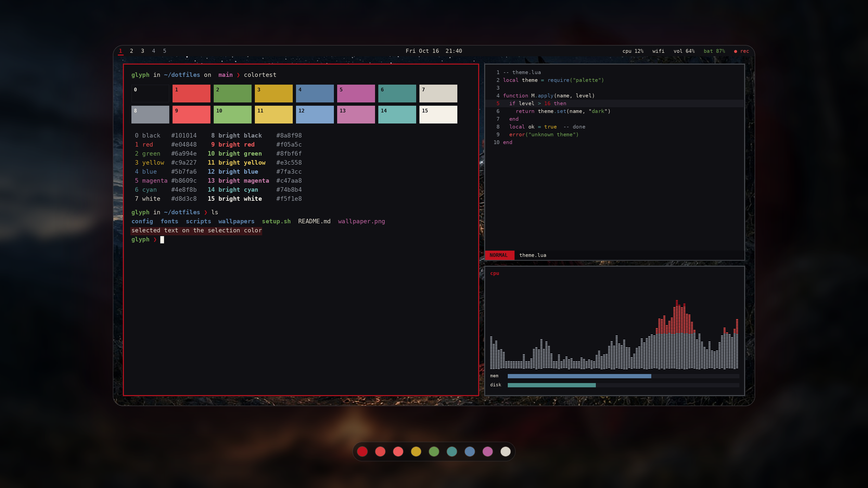The image size is (868, 488).
Task: Click the 'README.md' file name
Action: pos(314,221)
